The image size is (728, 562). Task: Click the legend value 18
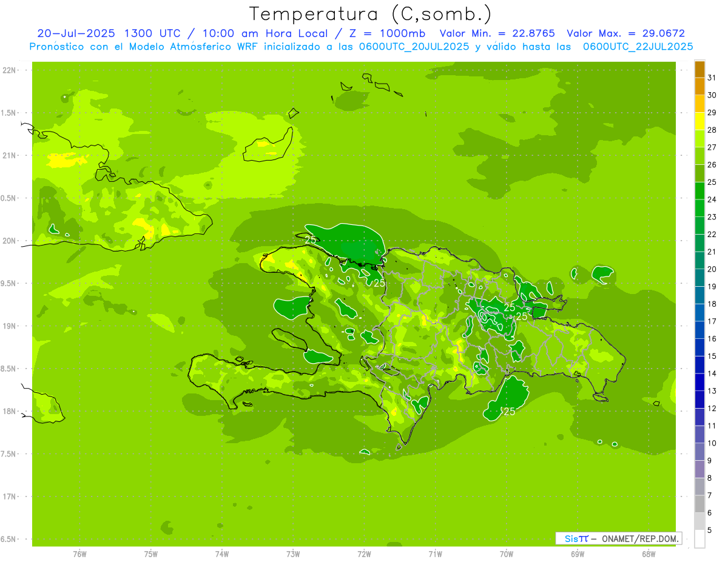[x=712, y=304]
